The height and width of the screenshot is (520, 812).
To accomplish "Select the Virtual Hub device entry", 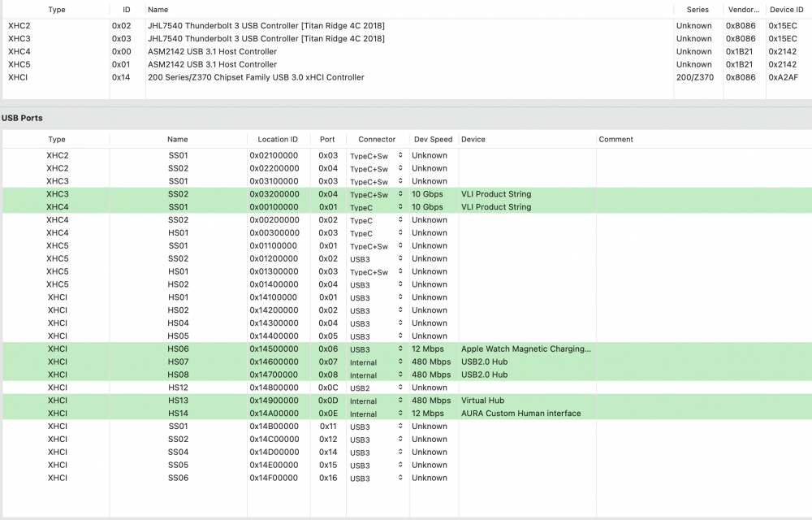I will (x=482, y=401).
